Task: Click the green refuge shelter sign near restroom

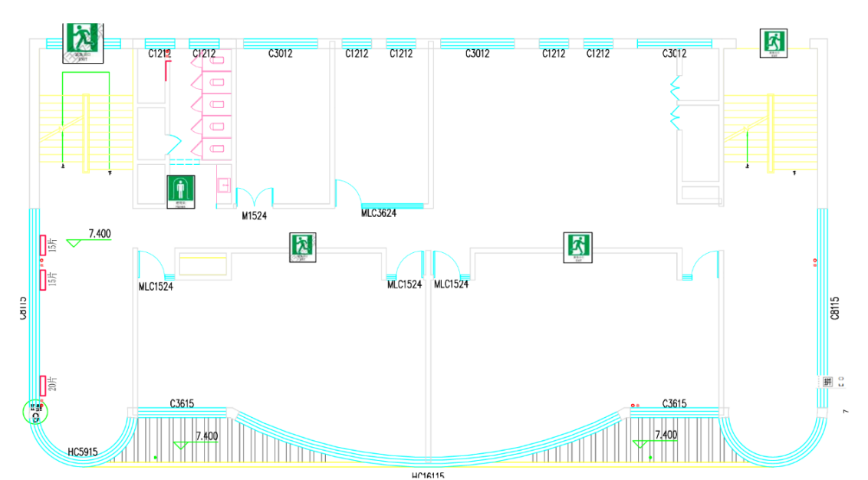Action: 181,192
